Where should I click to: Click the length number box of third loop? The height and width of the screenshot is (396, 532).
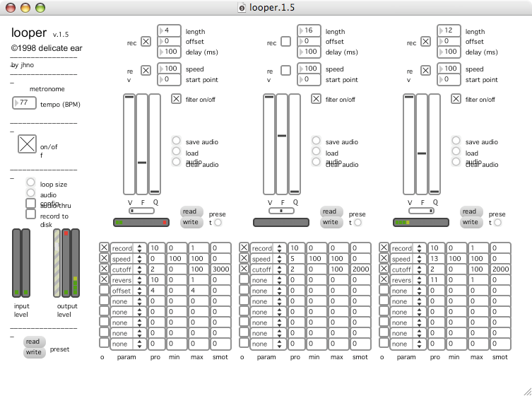coord(449,30)
